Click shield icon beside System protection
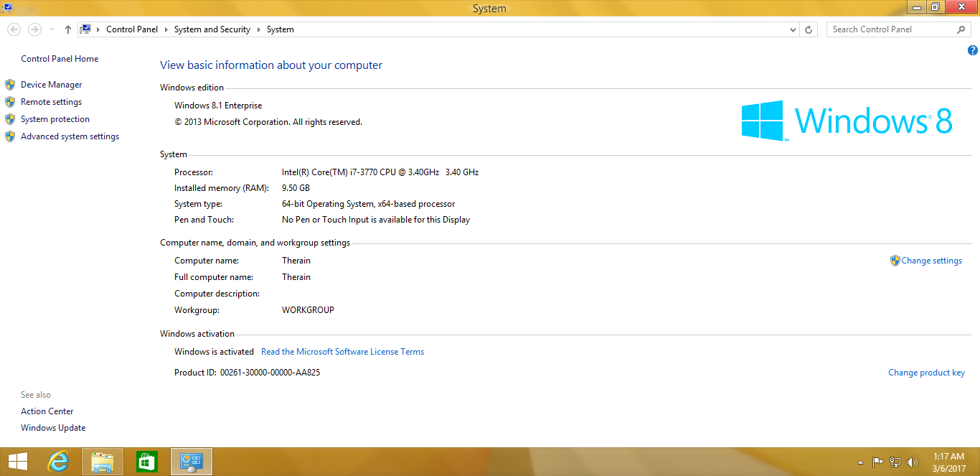Image resolution: width=980 pixels, height=476 pixels. 10,119
